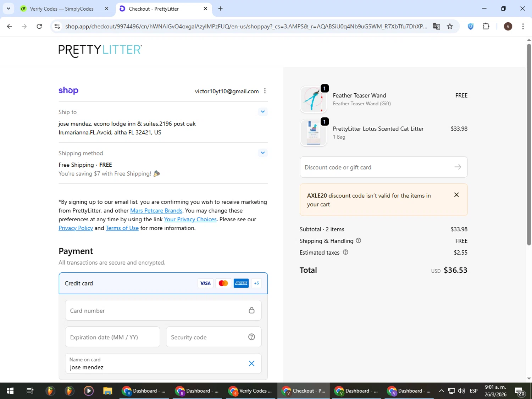Close the Verify Codes — SimplyCodes tab
Image resolution: width=532 pixels, height=399 pixels.
(106, 9)
